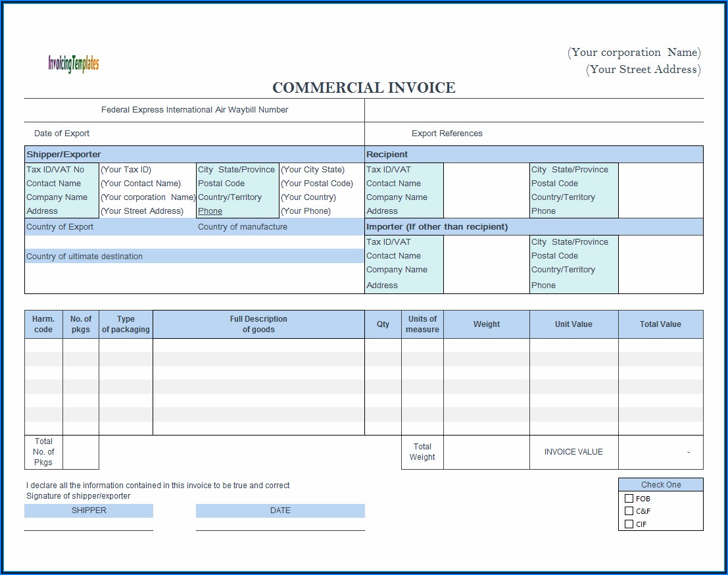728x575 pixels.
Task: Click the INVOICE VALUE cell
Action: point(573,452)
